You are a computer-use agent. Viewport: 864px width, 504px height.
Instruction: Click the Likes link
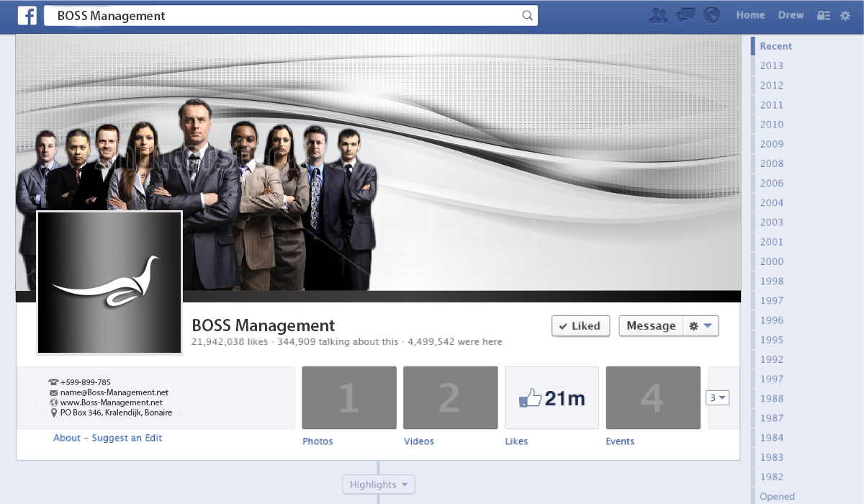point(516,441)
